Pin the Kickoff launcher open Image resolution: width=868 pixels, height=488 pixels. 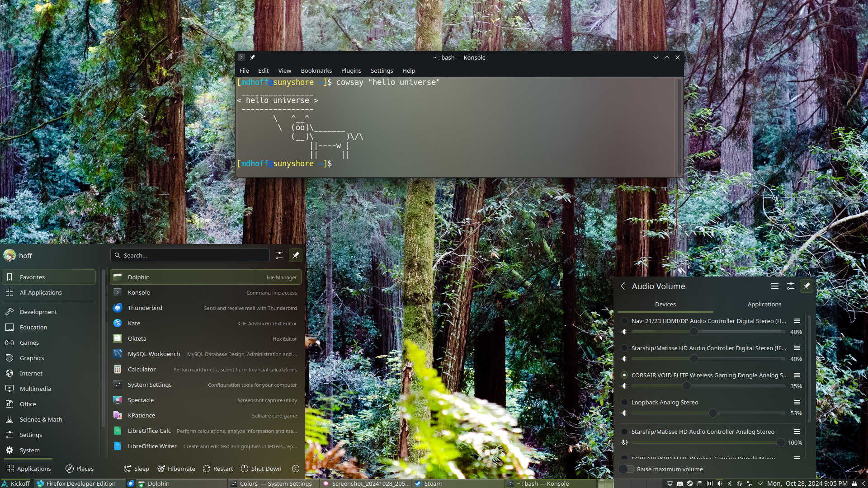296,255
